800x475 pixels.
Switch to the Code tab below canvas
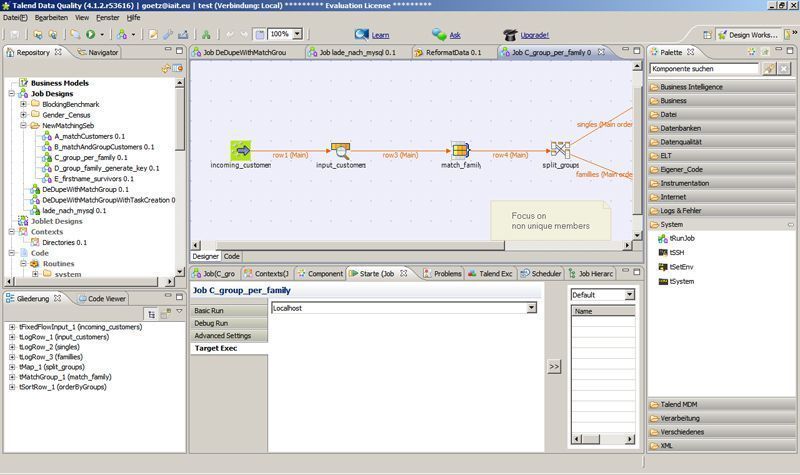click(x=231, y=256)
